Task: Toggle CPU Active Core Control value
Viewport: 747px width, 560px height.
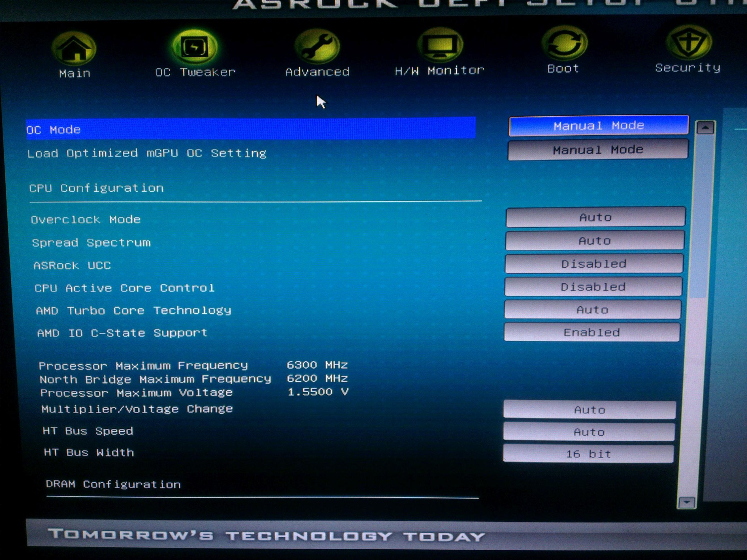Action: (593, 287)
